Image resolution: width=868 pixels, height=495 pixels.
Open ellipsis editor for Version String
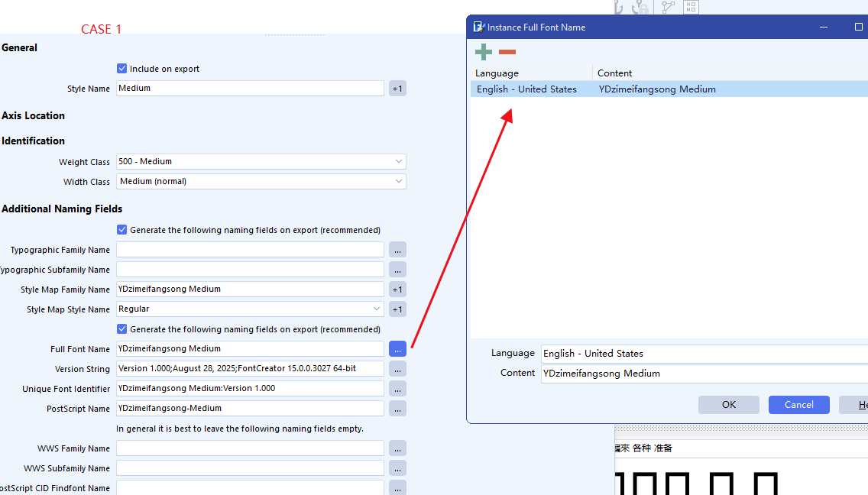397,369
